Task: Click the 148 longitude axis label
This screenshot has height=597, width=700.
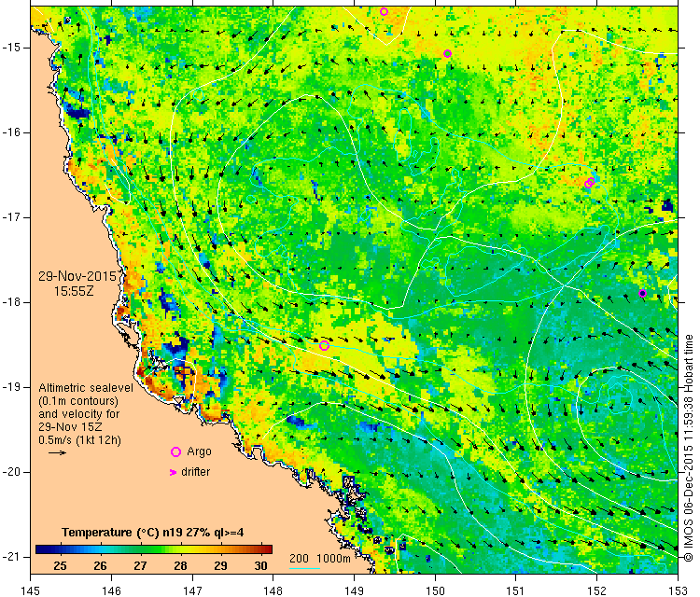Action: pos(273,590)
